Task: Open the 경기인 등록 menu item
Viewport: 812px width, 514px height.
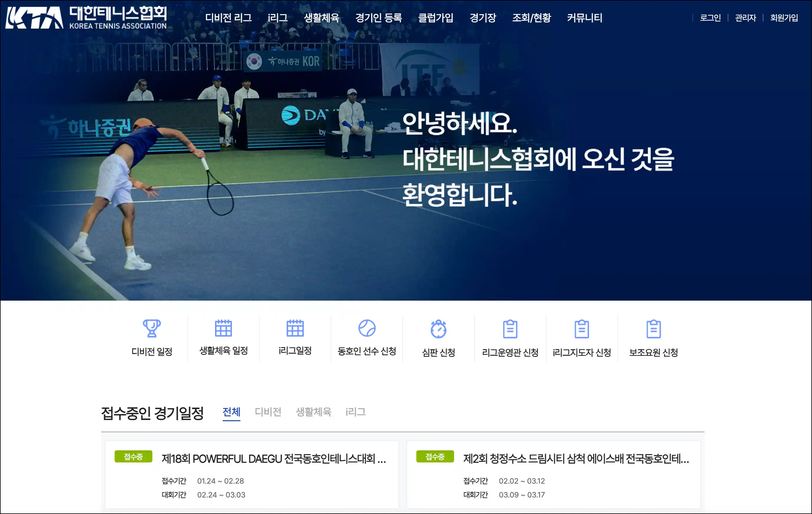Action: [x=378, y=18]
